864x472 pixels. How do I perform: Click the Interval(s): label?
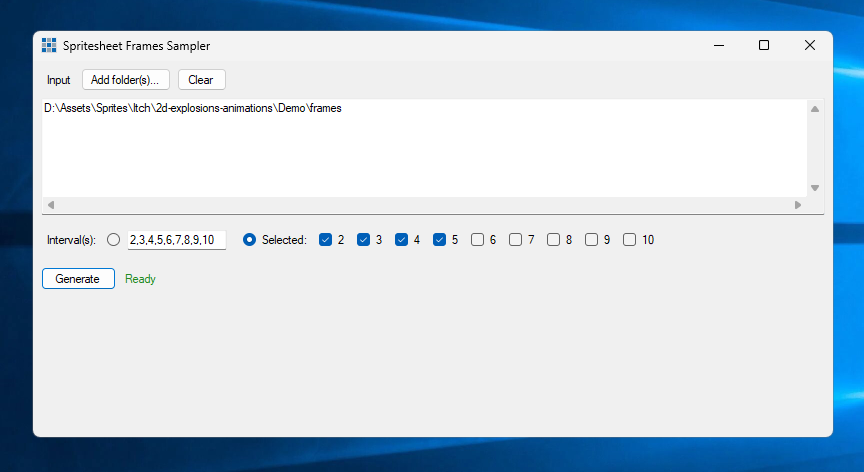pyautogui.click(x=71, y=240)
